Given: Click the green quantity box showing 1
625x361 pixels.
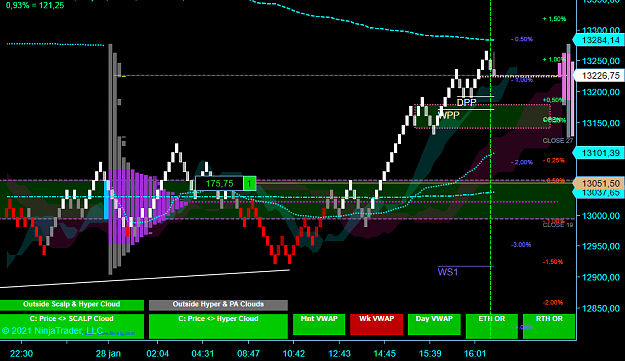Looking at the screenshot, I should point(250,184).
